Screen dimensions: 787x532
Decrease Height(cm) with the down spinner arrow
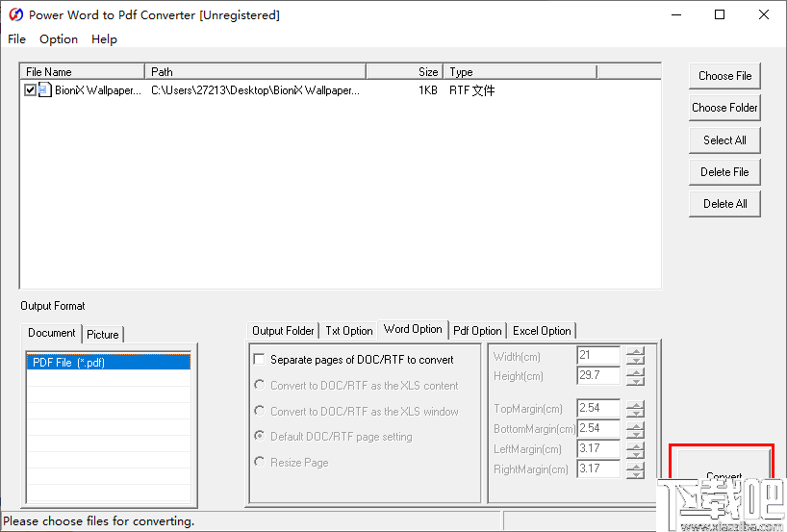coord(635,381)
